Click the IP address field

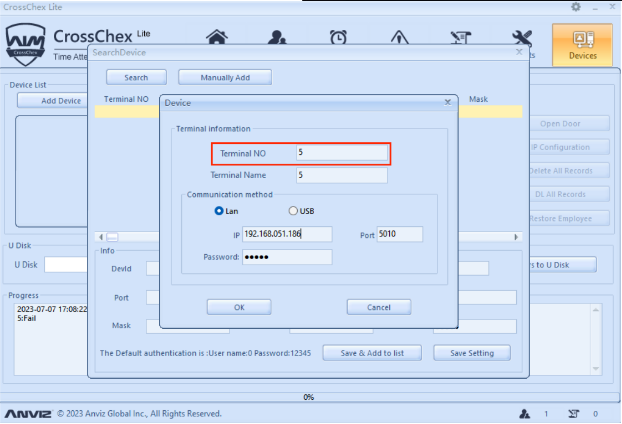click(287, 234)
